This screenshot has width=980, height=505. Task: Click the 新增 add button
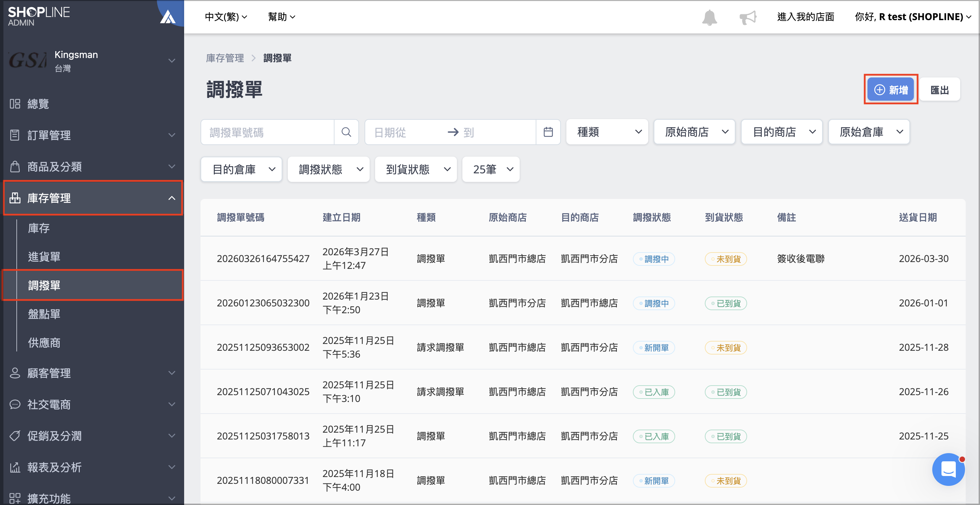click(x=891, y=89)
